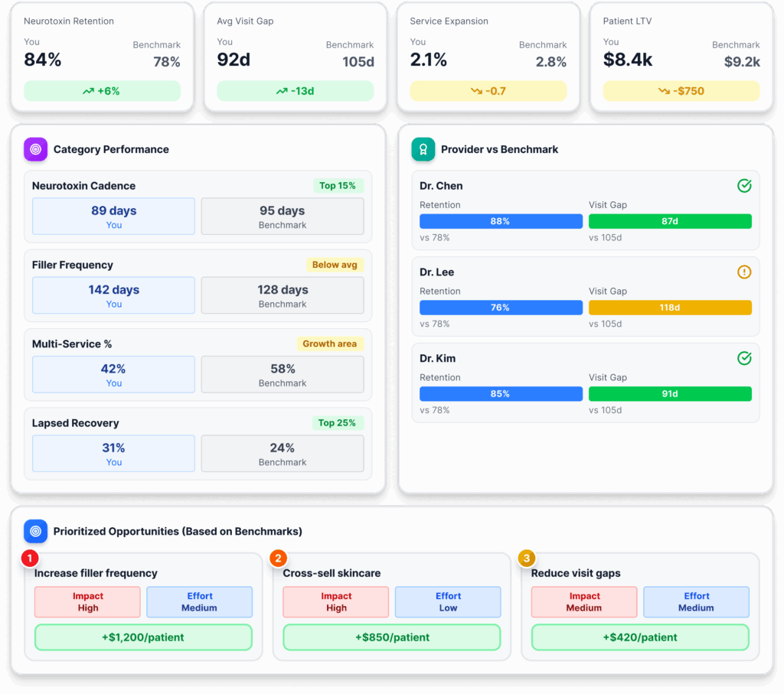Screen dimensions: 784x694
Task: Click the -$750 Patient LTV trend pill
Action: (681, 91)
